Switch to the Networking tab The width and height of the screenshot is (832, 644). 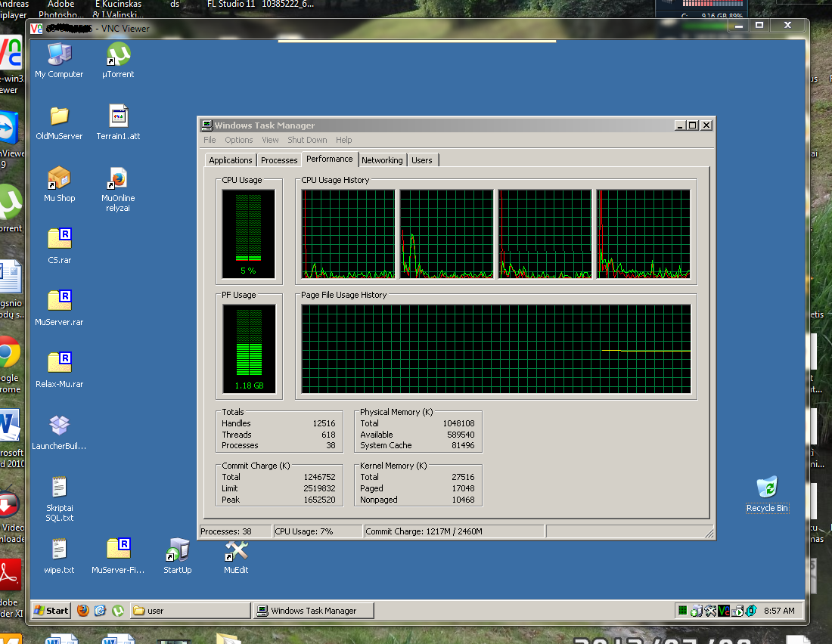click(382, 160)
